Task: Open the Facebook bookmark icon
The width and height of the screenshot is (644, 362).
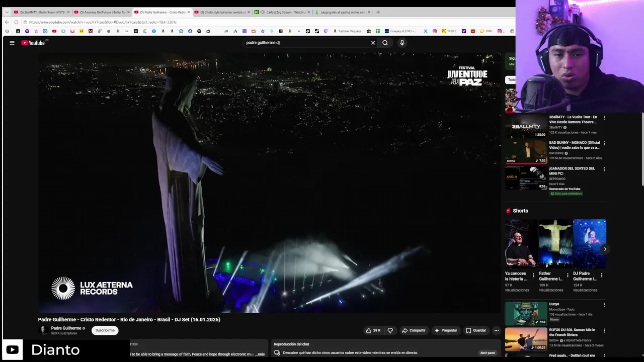Action: point(190,31)
